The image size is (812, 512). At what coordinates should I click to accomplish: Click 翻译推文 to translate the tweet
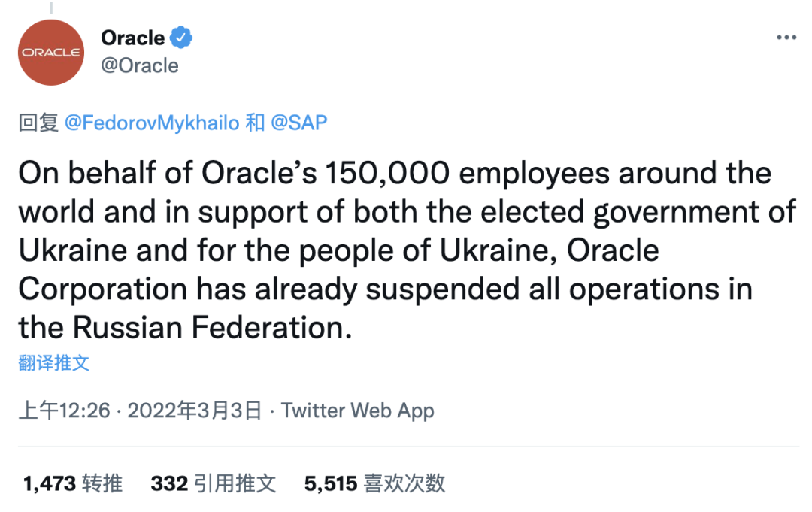(54, 363)
